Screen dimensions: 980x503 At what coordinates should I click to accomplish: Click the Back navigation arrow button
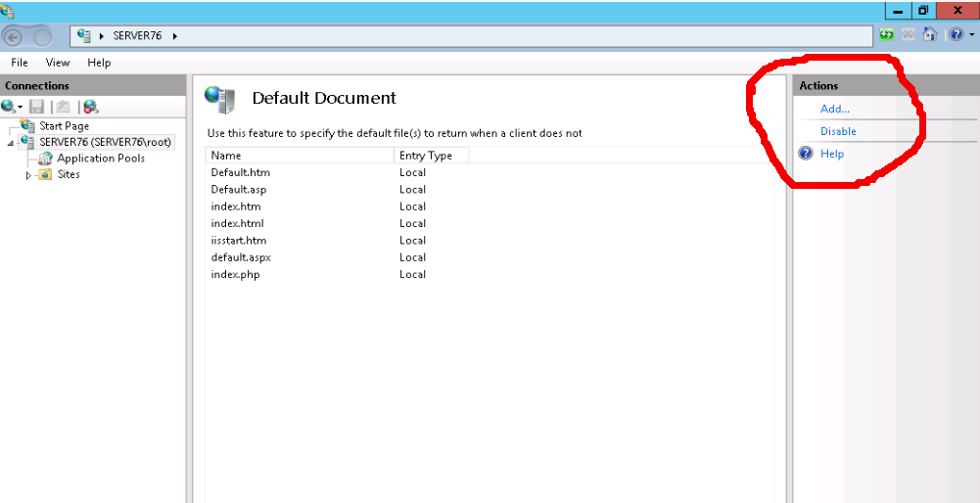click(x=13, y=37)
